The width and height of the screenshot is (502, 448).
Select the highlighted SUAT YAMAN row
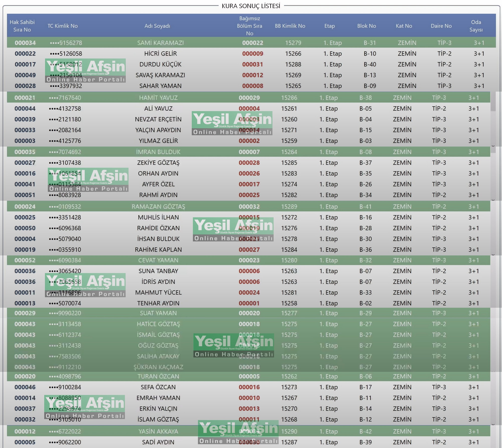tap(248, 313)
